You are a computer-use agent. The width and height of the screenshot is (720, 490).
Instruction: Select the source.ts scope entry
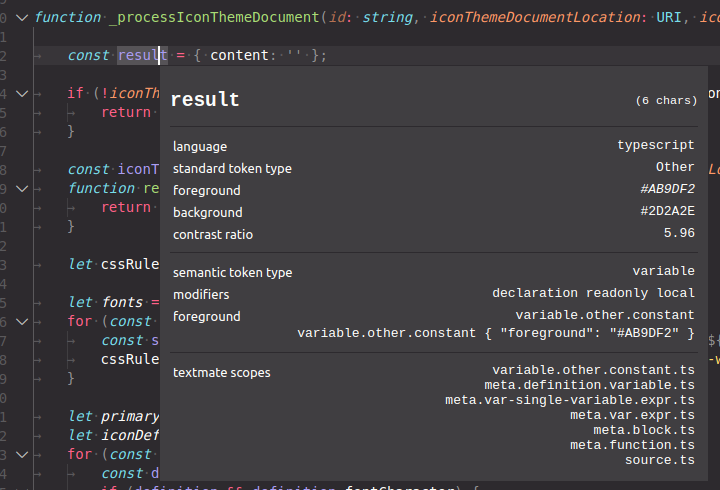pyautogui.click(x=660, y=460)
